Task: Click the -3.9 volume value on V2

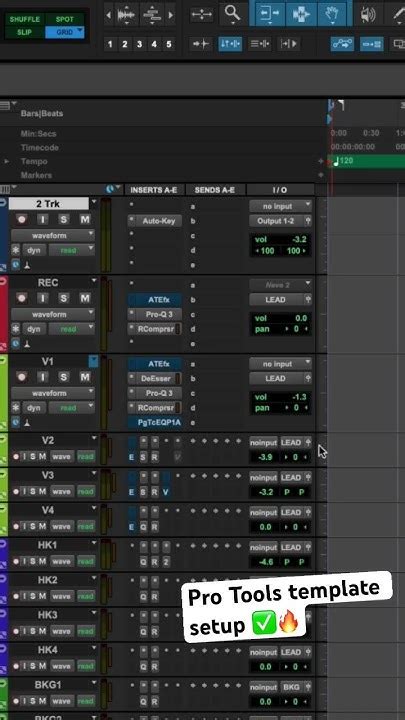Action: point(265,457)
